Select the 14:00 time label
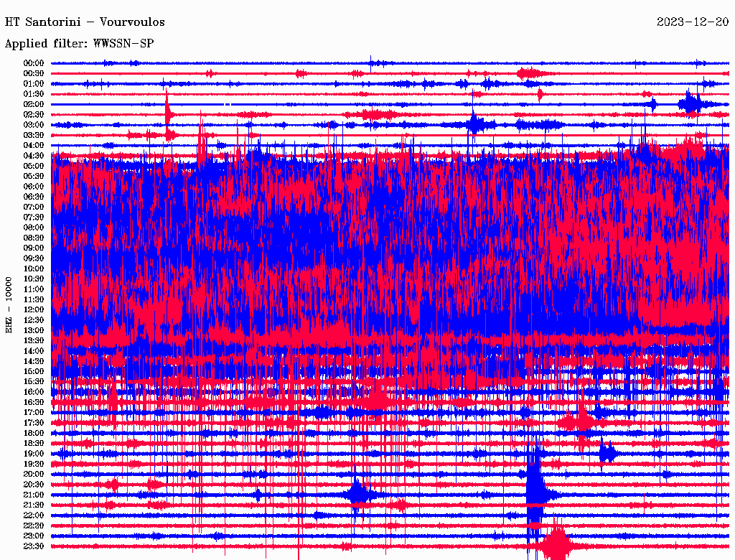 tap(34, 351)
